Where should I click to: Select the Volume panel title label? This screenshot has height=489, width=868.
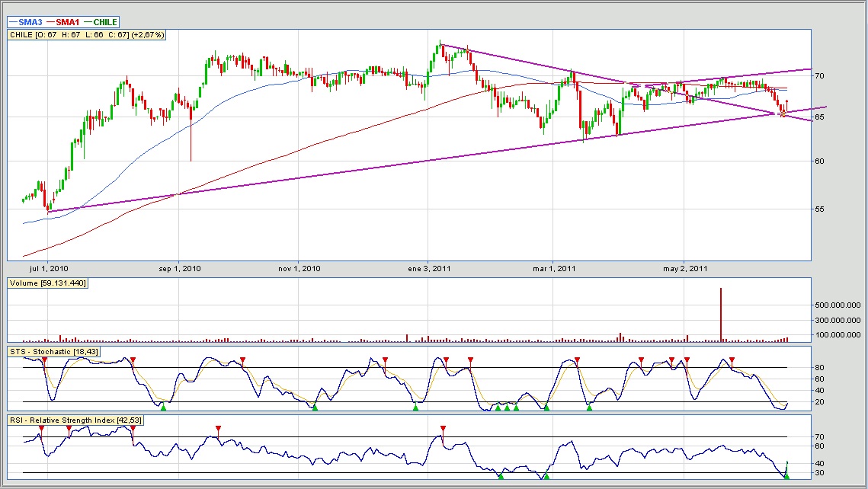coord(47,283)
